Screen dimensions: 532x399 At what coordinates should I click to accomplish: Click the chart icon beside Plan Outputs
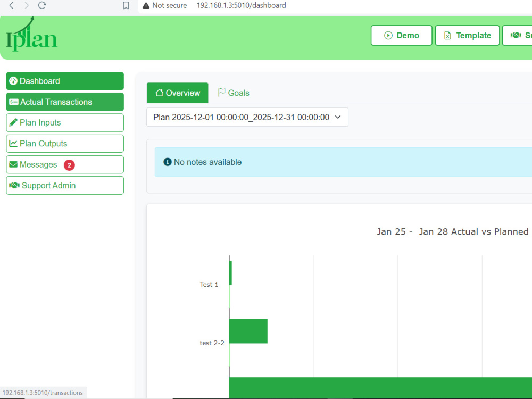[x=13, y=143]
